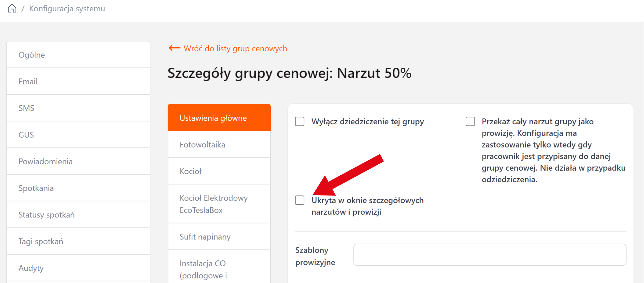Screen dimensions: 644x283
Task: Click the orange back arrow icon
Action: coord(175,48)
